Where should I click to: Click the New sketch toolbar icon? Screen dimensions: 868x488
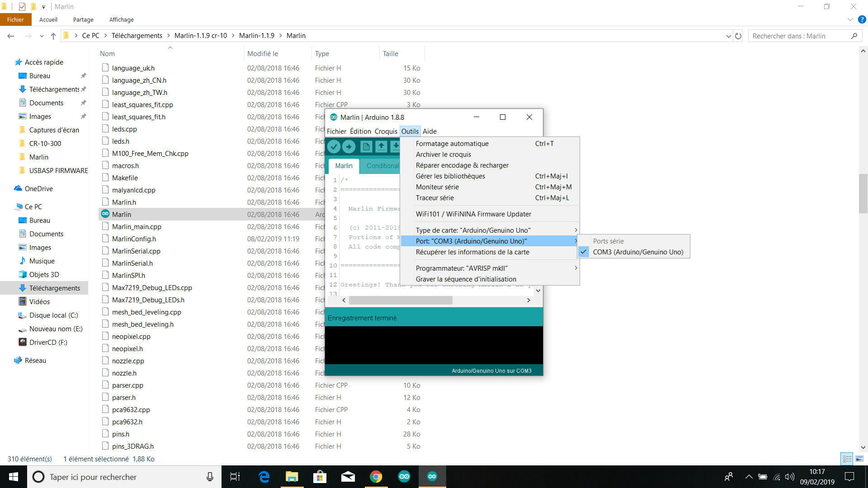tap(366, 146)
